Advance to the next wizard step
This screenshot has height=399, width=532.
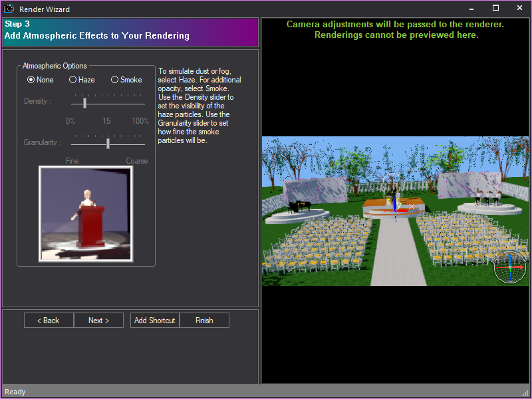tap(98, 320)
